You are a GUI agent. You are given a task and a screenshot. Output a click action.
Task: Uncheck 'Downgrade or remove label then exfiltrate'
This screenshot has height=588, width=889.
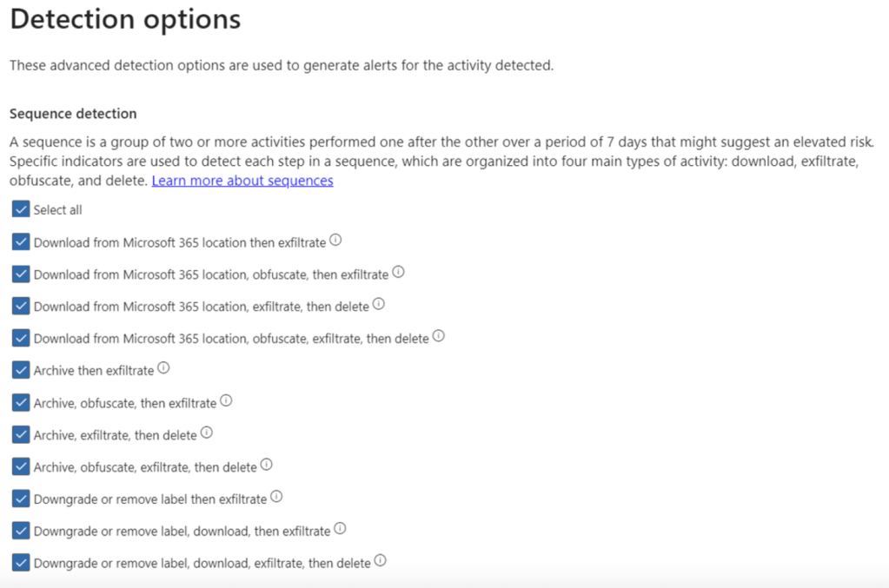click(21, 498)
